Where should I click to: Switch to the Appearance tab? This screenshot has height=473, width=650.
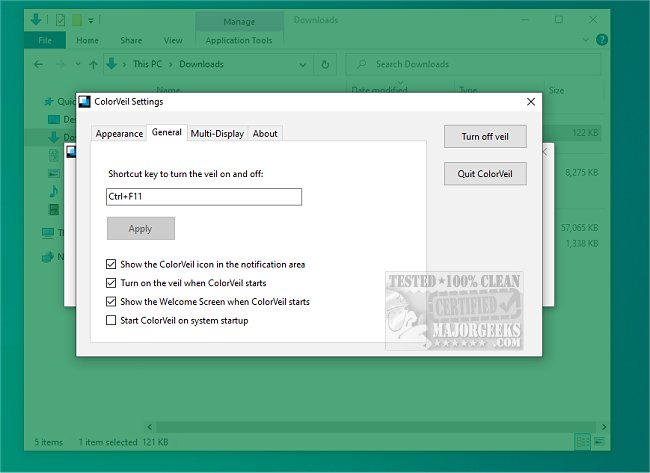pos(119,133)
